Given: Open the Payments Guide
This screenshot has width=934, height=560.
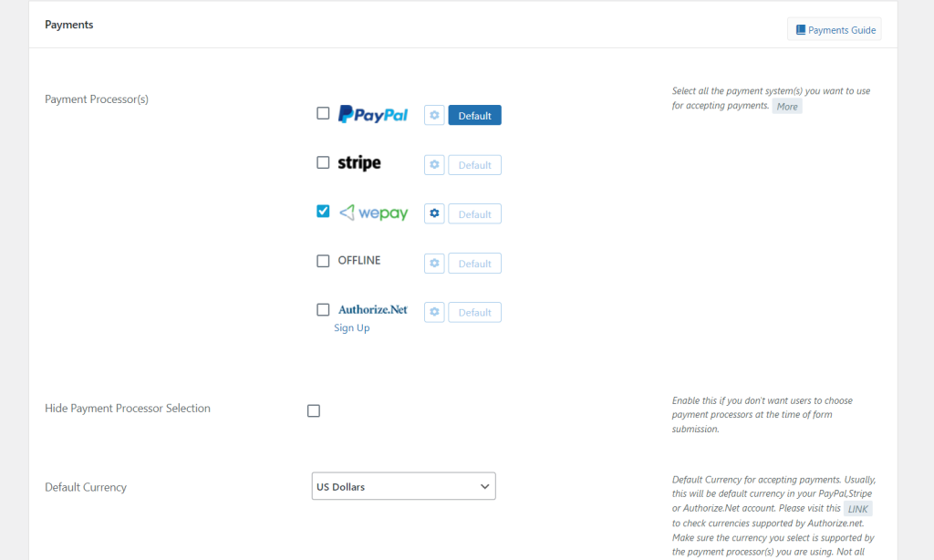Looking at the screenshot, I should point(835,29).
